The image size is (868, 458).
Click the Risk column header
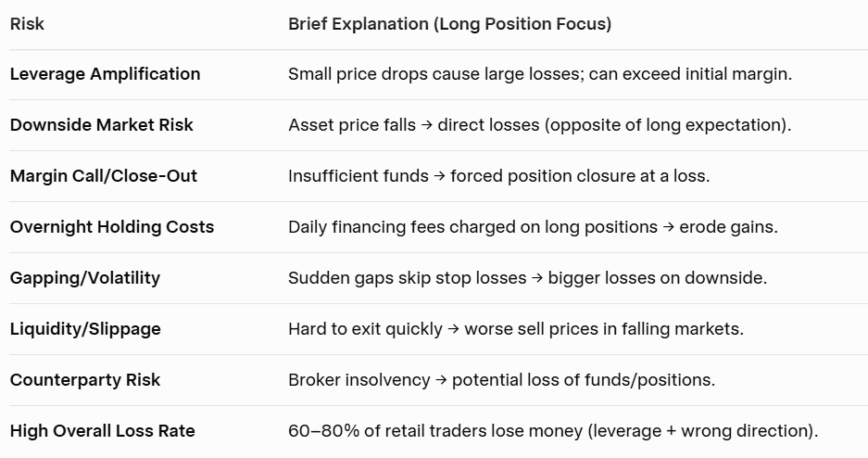pyautogui.click(x=27, y=24)
